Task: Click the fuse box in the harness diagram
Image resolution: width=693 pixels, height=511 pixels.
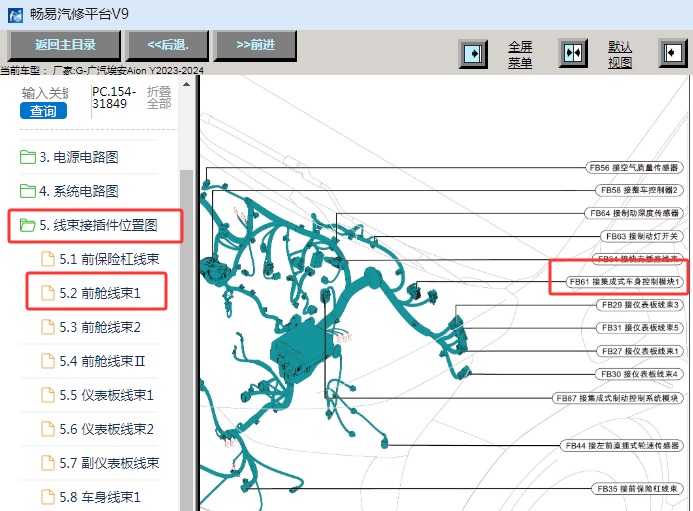Action: [300, 351]
